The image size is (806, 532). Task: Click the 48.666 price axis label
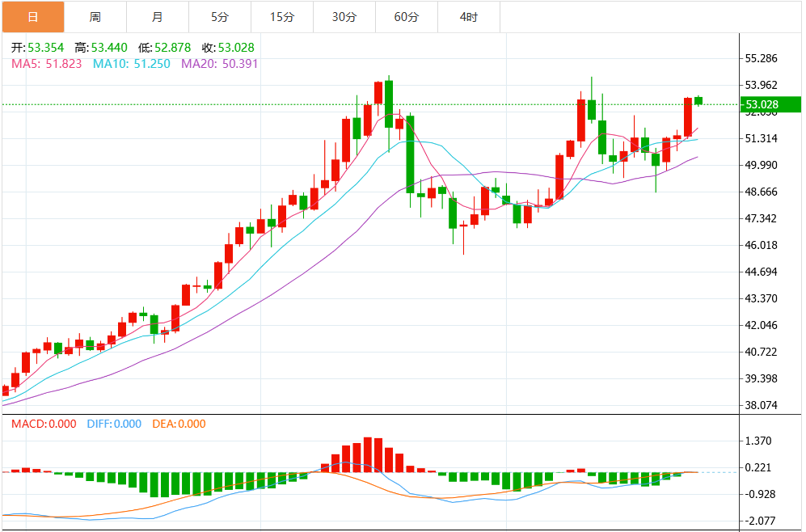click(762, 192)
